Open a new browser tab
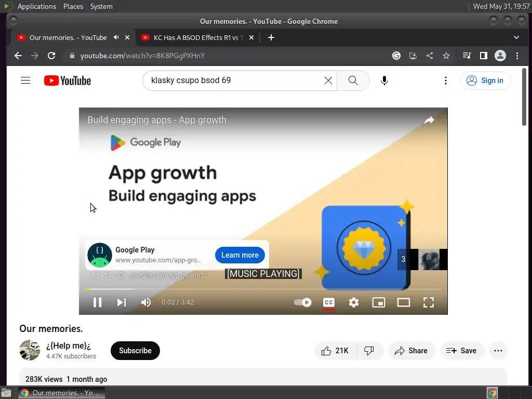The width and height of the screenshot is (532, 399). click(271, 37)
